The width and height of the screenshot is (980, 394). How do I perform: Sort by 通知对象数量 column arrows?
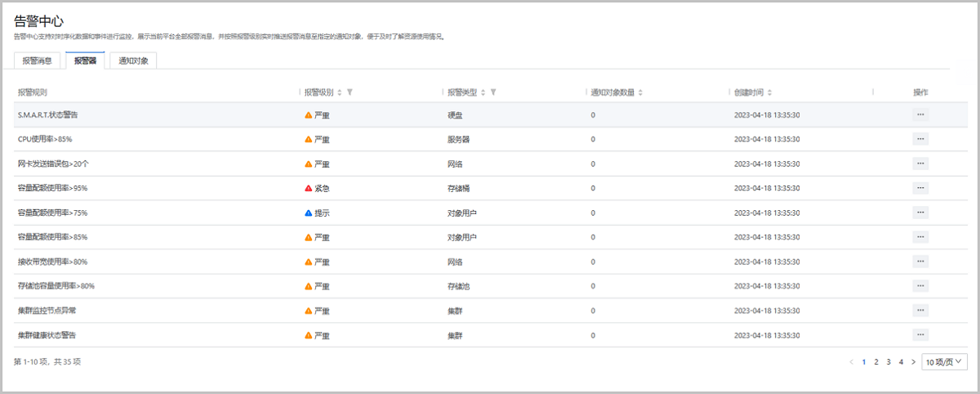click(641, 92)
